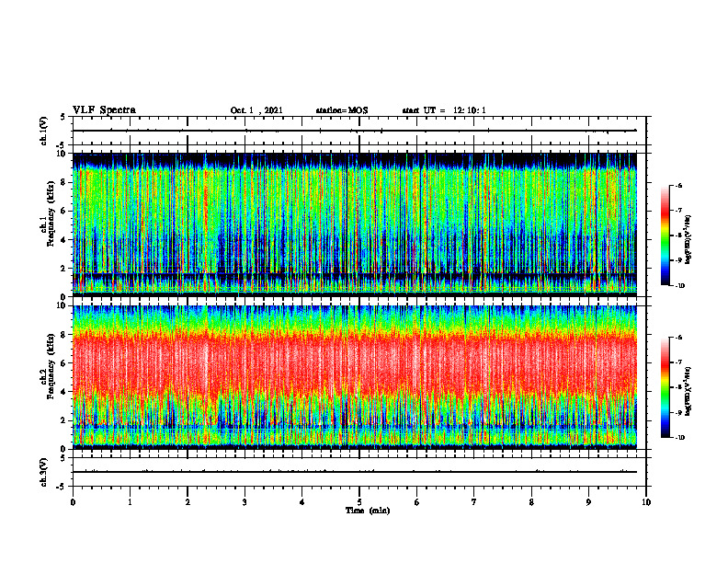
Task: Click the ch.1 colorbar log(PSD) units label
Action: (x=688, y=240)
